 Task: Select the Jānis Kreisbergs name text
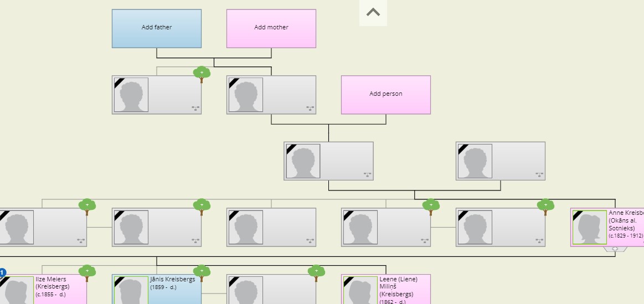tap(172, 280)
